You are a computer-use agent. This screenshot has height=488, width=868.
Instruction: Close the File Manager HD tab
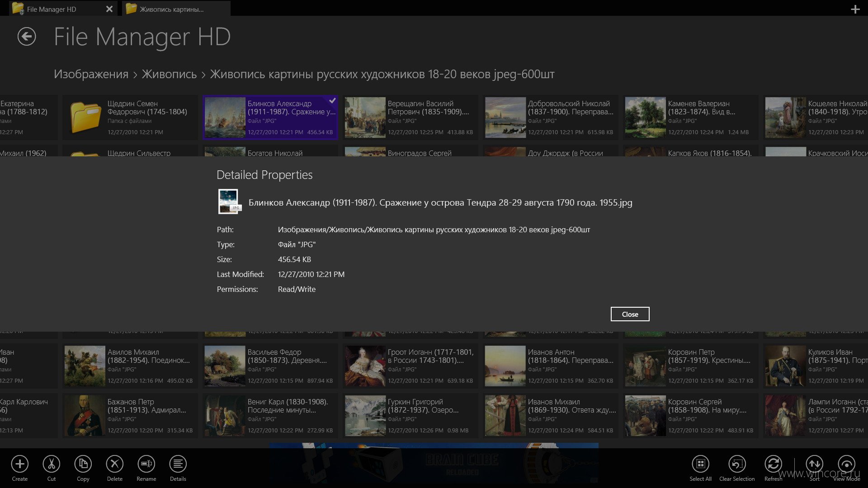point(109,9)
